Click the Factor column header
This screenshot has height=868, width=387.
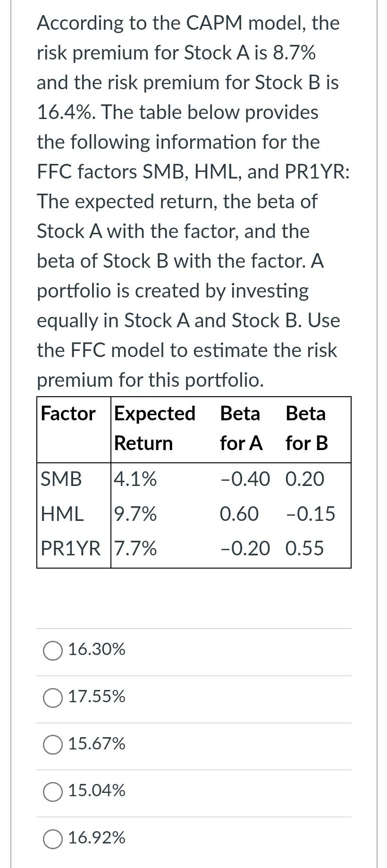pos(67,413)
